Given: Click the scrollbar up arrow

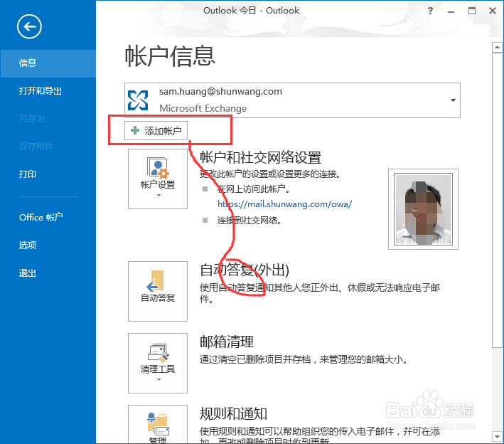Looking at the screenshot, I should (x=498, y=47).
